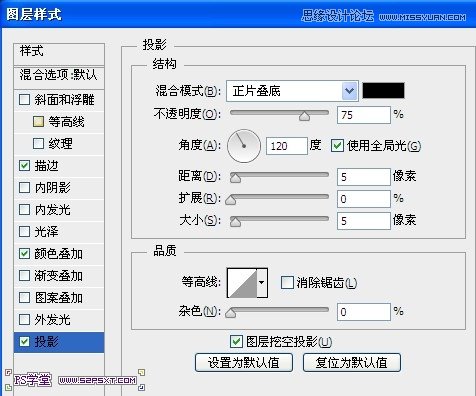Click the 距离 slider handle

[235, 178]
